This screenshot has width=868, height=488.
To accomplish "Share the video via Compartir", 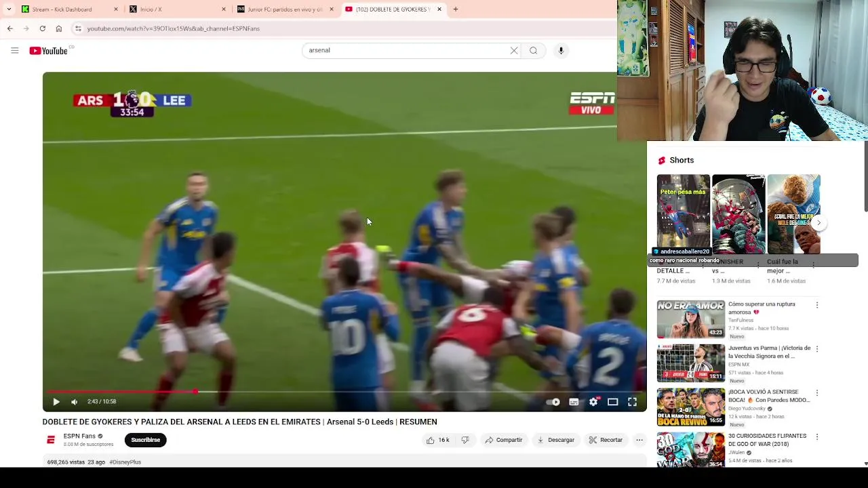I will click(x=503, y=440).
